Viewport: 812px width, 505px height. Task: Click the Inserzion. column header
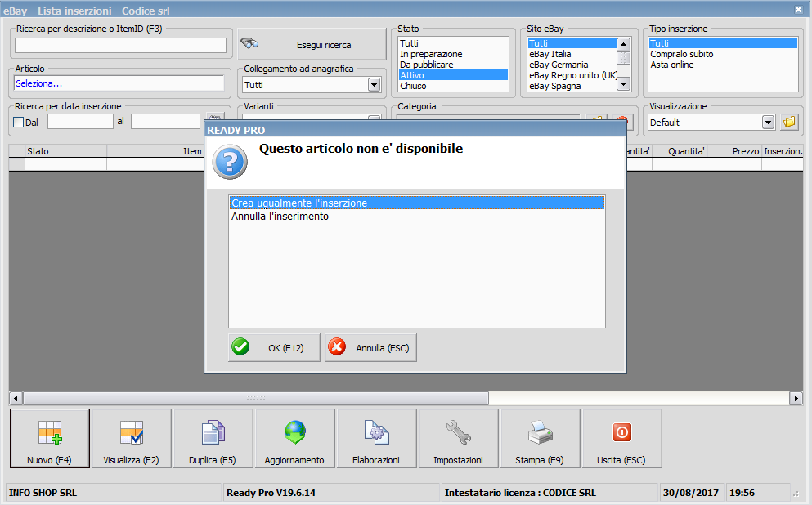[783, 151]
